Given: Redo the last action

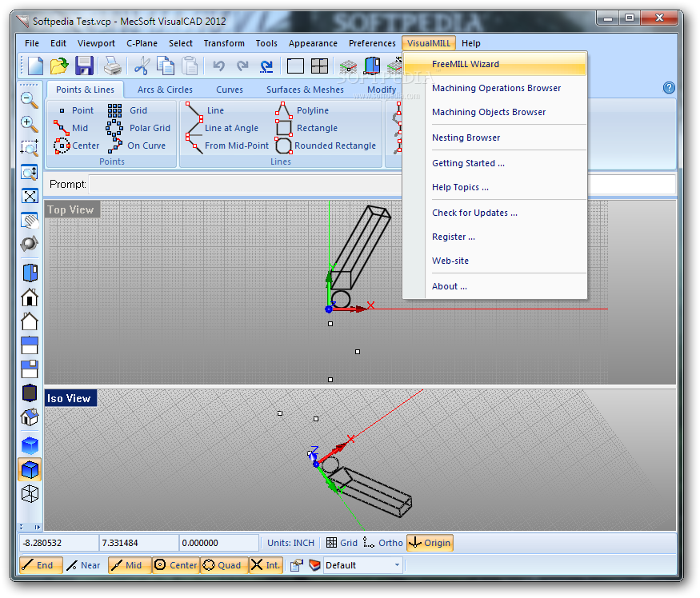Looking at the screenshot, I should 242,66.
